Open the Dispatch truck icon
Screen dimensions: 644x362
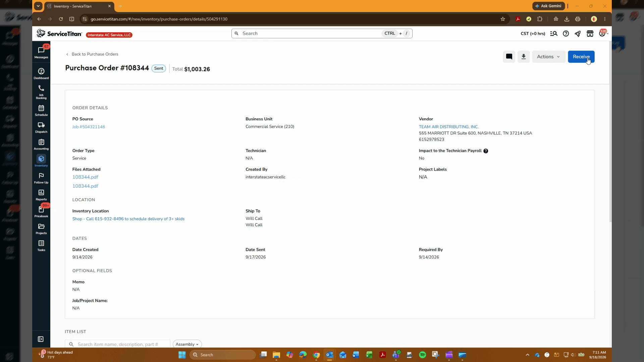41,127
